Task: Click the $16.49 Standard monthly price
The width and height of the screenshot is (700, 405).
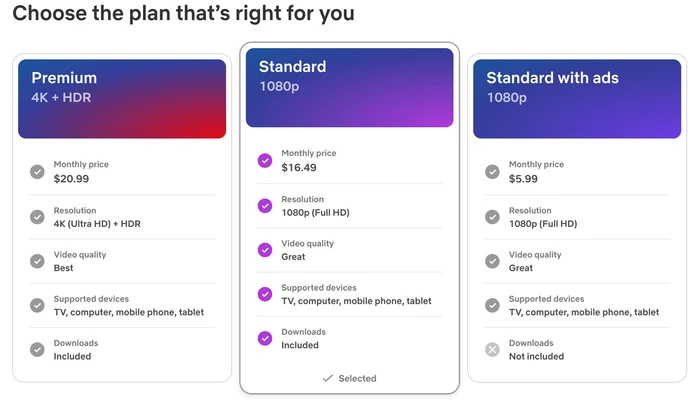Action: 299,167
